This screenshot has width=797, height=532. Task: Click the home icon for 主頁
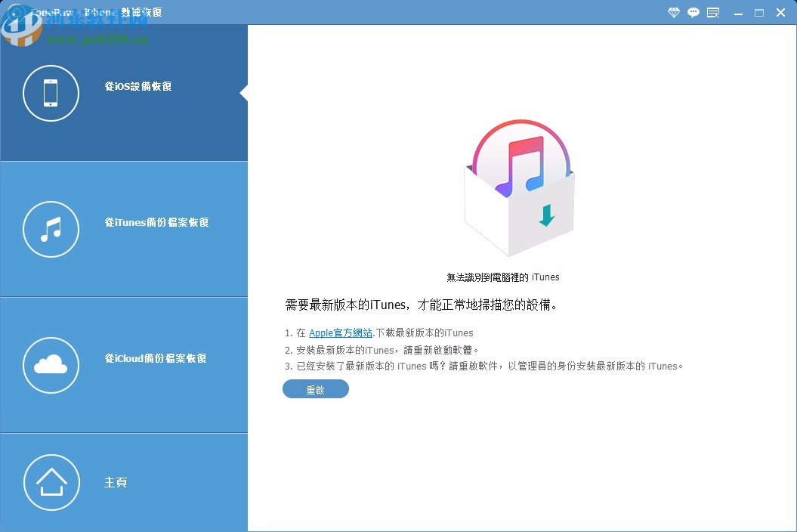point(51,482)
